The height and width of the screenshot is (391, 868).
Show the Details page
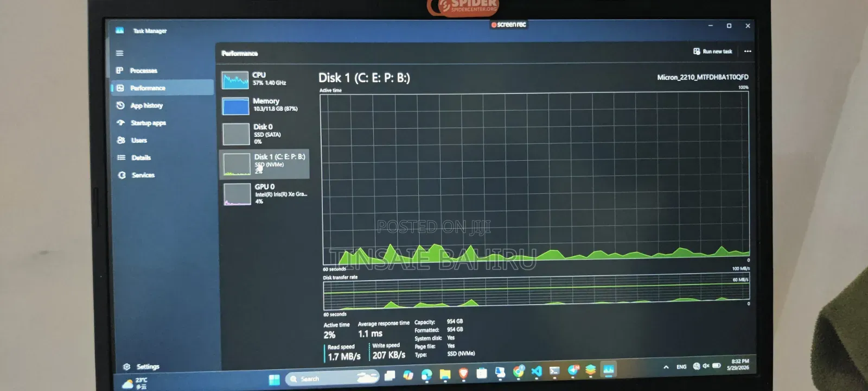coord(134,157)
